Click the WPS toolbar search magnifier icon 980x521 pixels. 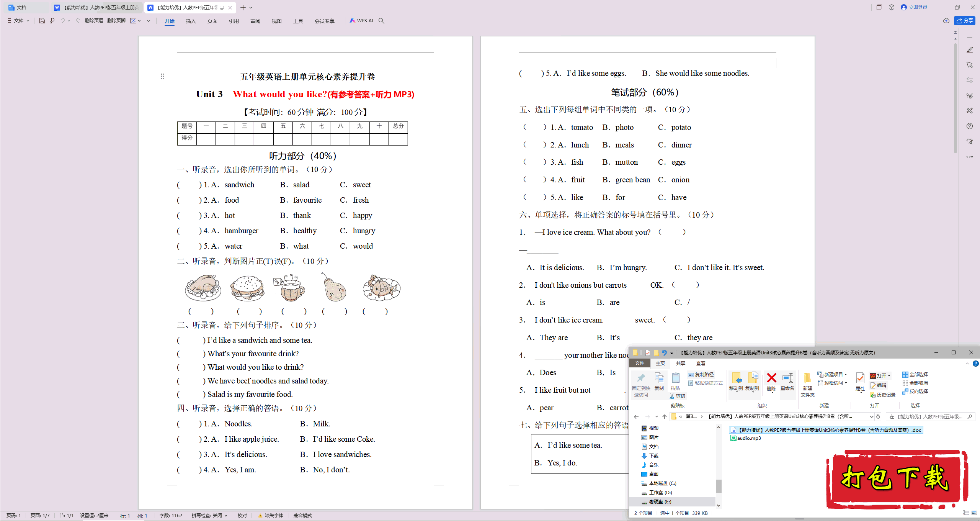pyautogui.click(x=381, y=21)
